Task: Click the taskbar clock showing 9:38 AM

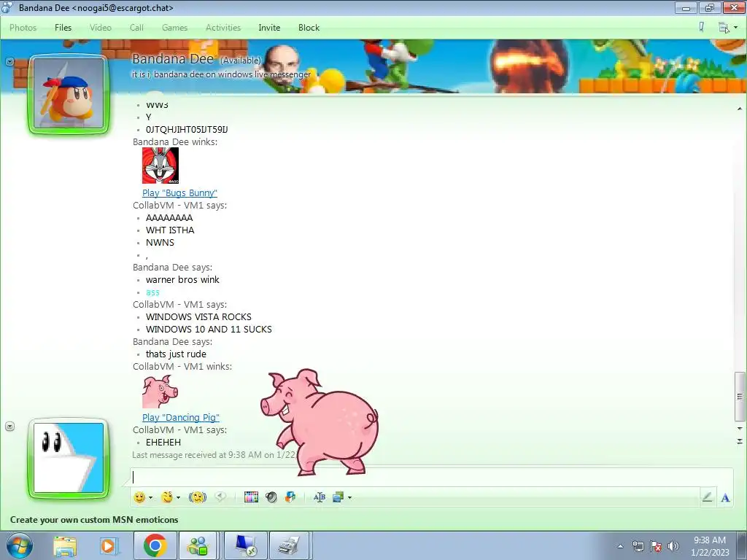Action: click(x=710, y=546)
